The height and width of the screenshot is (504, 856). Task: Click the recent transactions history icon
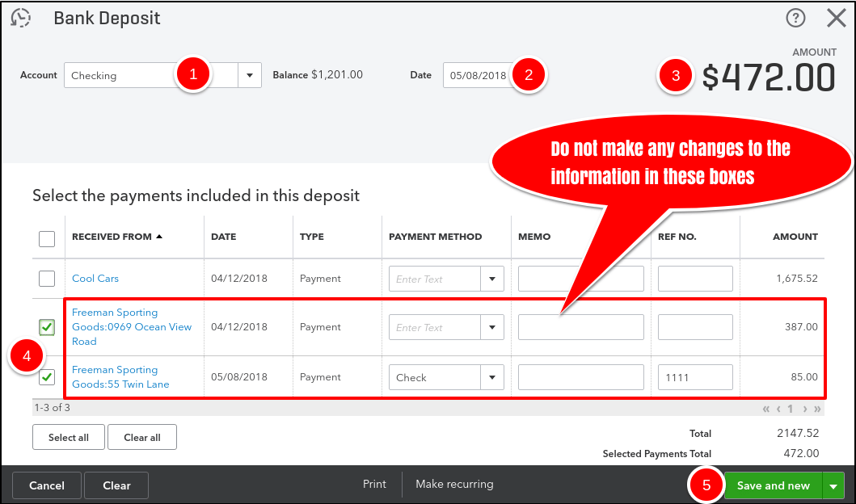click(21, 18)
